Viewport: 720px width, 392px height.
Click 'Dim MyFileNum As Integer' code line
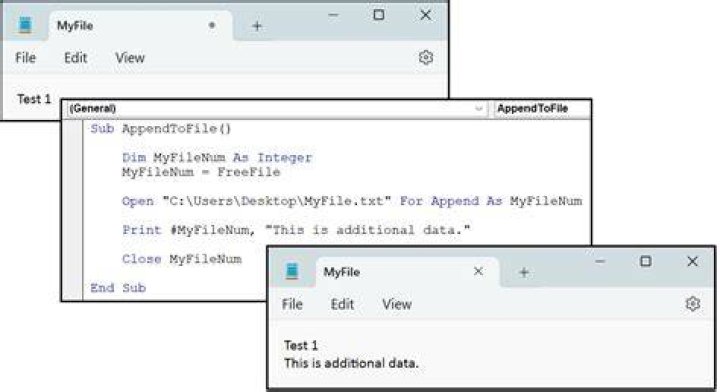tap(217, 157)
